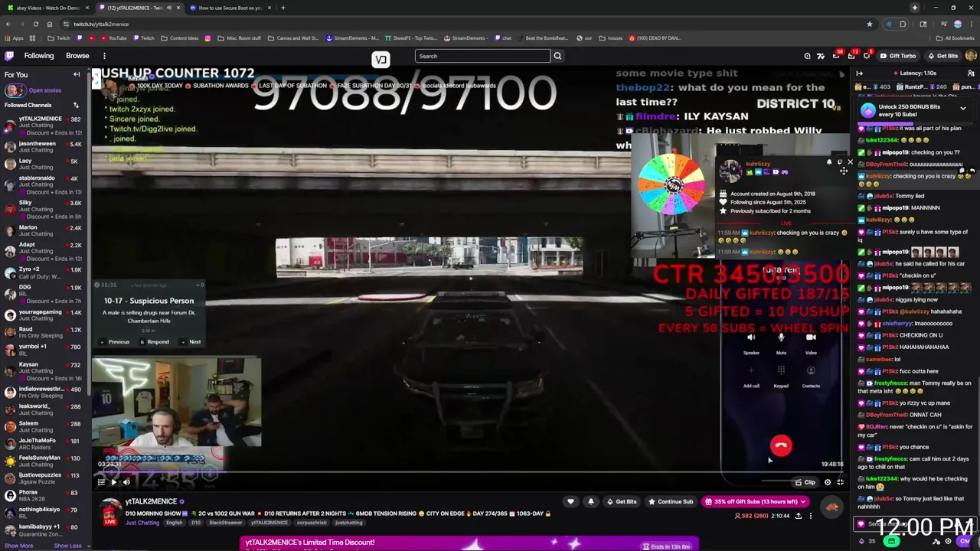Click the Get Bits button in top bar
This screenshot has width=980, height=551.
(x=942, y=56)
